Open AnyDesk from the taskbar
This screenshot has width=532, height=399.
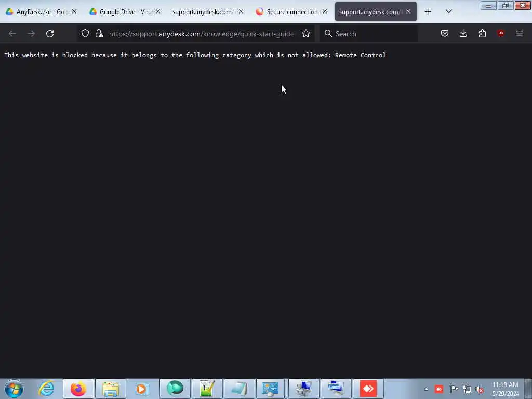click(368, 389)
